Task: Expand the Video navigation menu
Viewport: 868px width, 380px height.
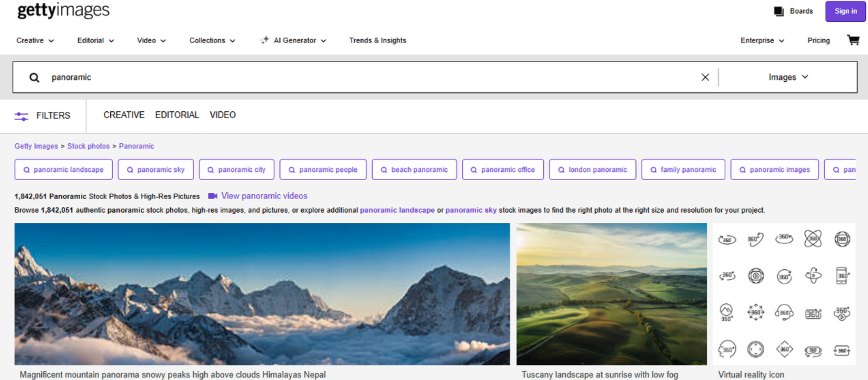Action: 151,40
